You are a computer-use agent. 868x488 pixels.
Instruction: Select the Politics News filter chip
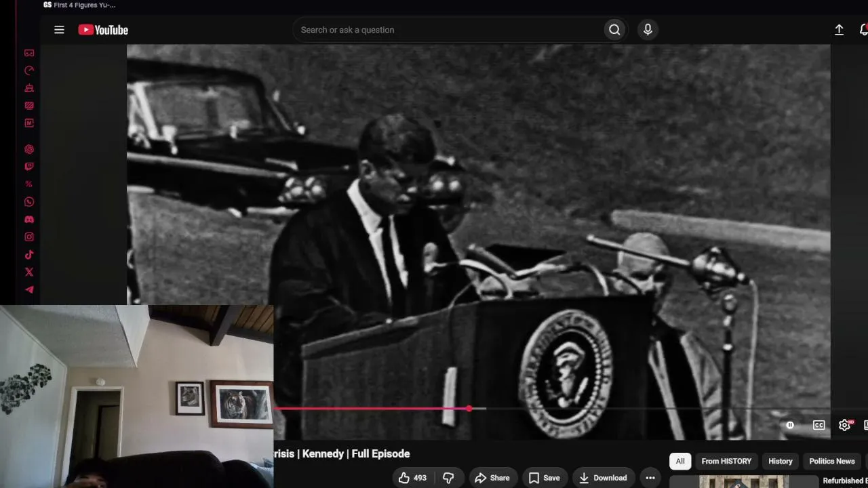point(832,461)
